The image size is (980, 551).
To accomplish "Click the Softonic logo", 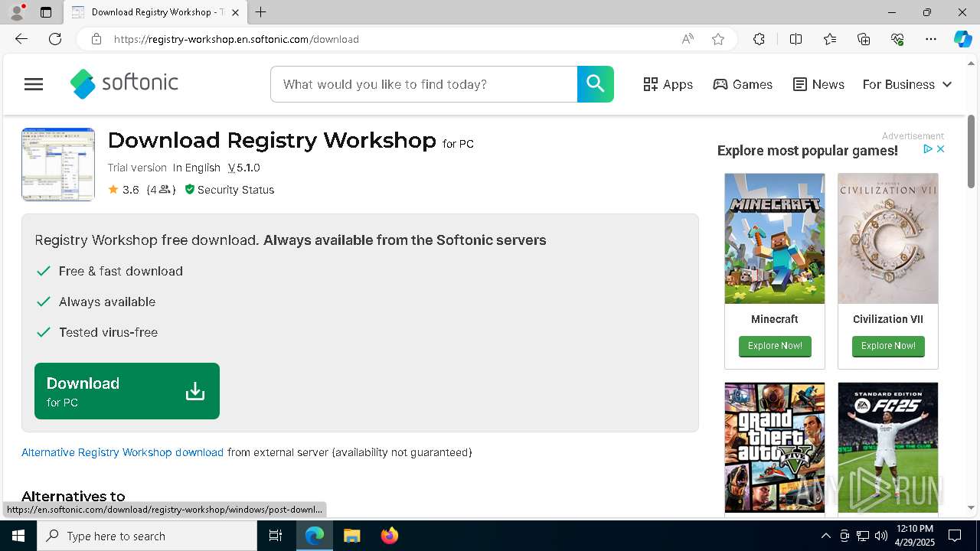I will point(124,84).
